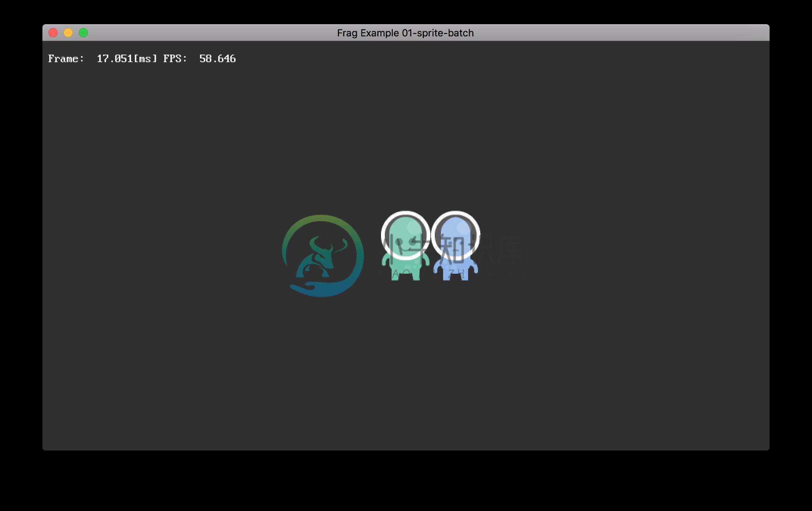Click the green alien sprite
This screenshot has height=511, width=812.
pyautogui.click(x=406, y=246)
